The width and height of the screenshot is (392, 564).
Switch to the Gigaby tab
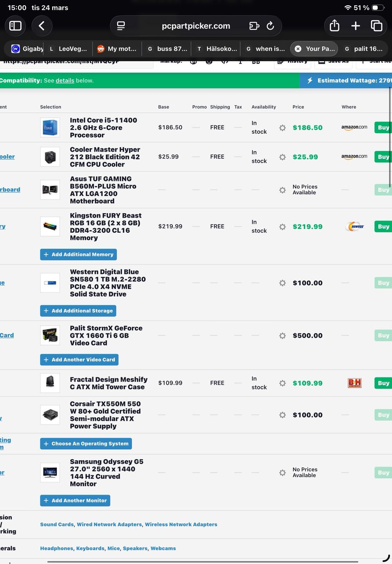pos(27,49)
